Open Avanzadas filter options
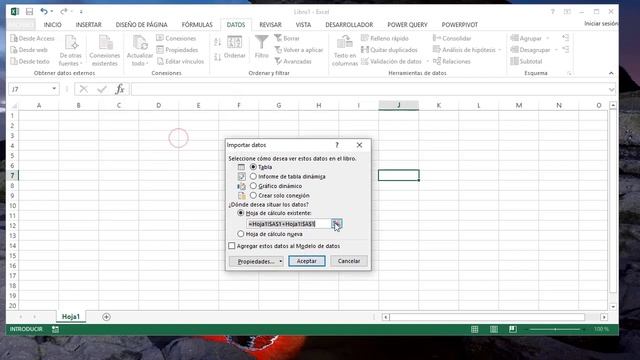The width and height of the screenshot is (640, 360). coord(293,61)
